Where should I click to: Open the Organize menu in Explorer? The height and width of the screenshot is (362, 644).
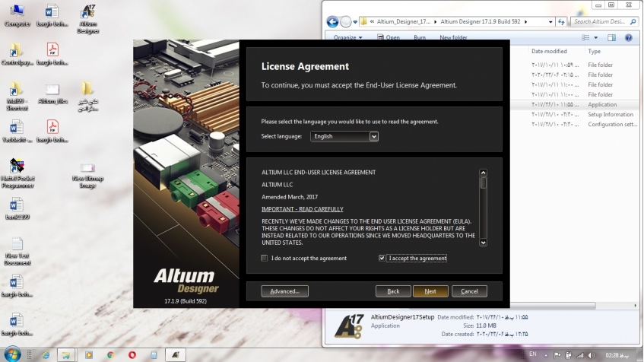point(348,37)
